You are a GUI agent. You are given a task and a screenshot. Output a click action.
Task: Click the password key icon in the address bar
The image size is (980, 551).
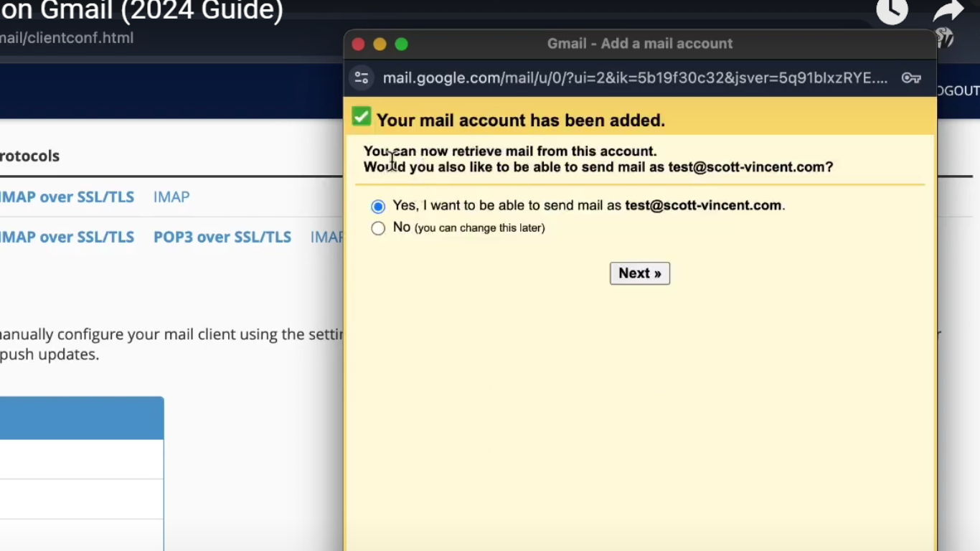click(911, 78)
